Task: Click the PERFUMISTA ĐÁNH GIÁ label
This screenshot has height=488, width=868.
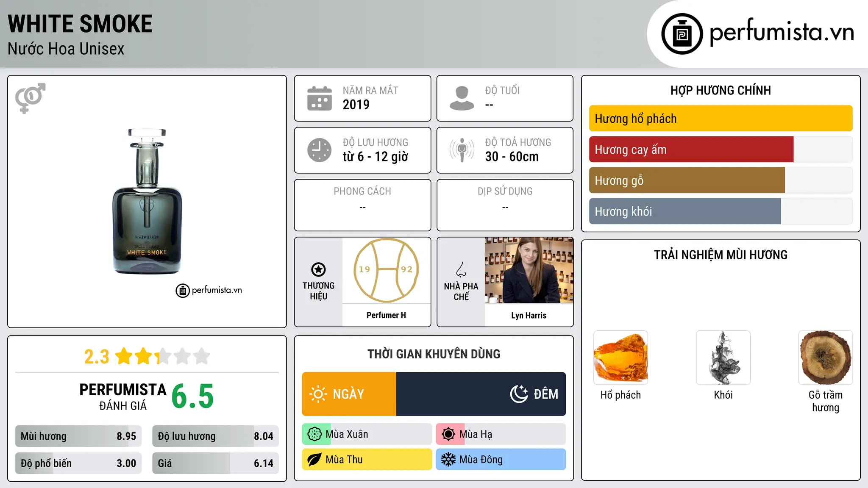Action: coord(123,396)
